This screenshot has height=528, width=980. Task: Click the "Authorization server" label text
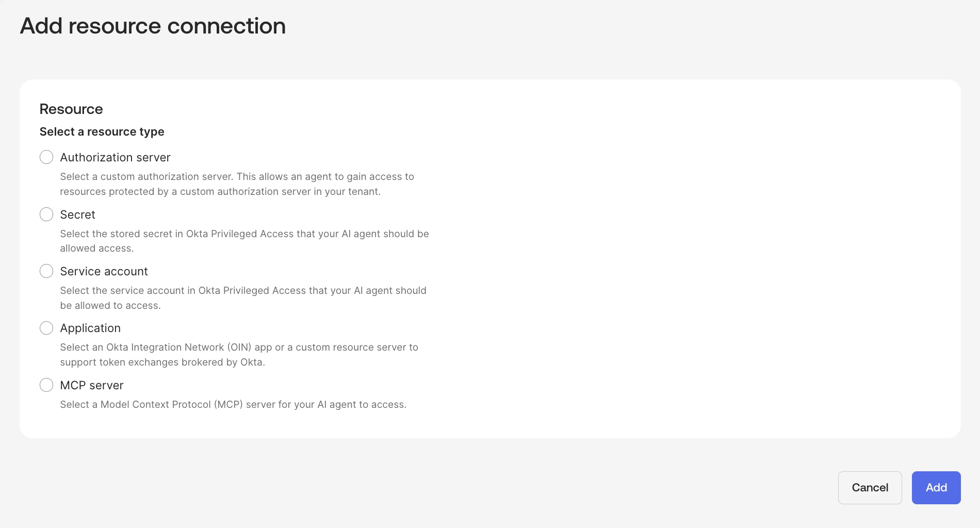point(115,157)
